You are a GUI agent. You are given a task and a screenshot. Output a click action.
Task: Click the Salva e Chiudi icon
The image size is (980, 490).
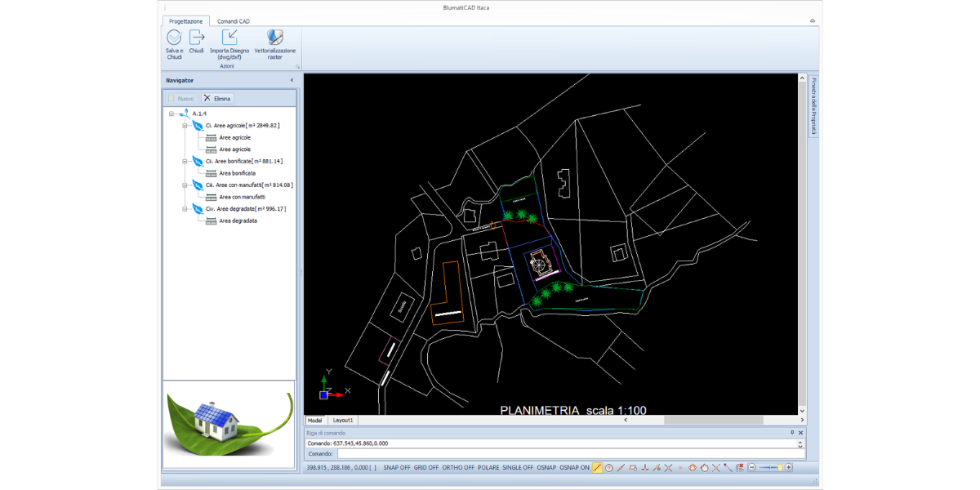174,38
